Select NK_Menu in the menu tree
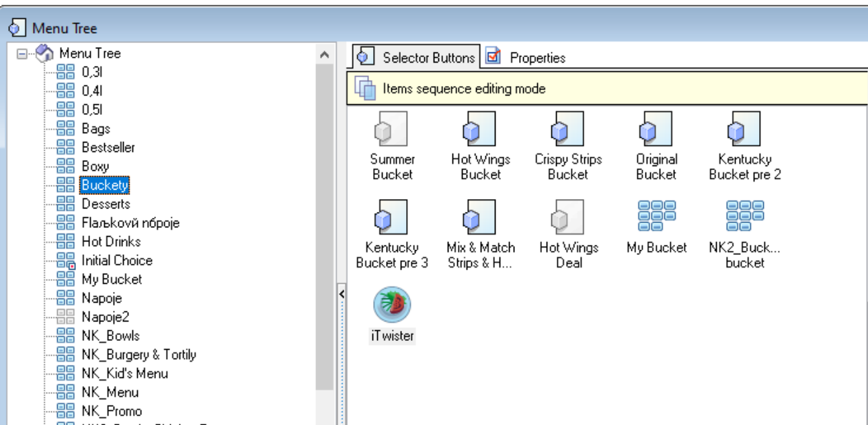 (110, 392)
